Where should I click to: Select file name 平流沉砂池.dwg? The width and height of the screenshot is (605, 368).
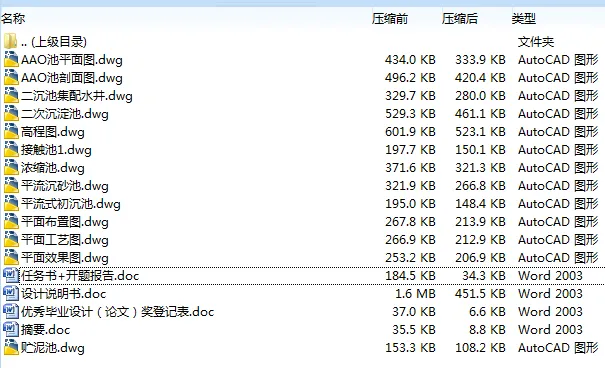coord(65,186)
